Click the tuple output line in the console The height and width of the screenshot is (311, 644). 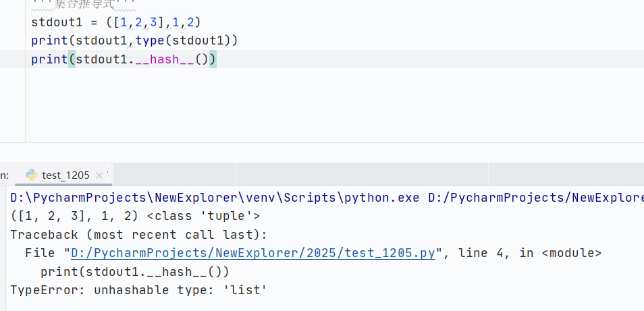[x=135, y=216]
